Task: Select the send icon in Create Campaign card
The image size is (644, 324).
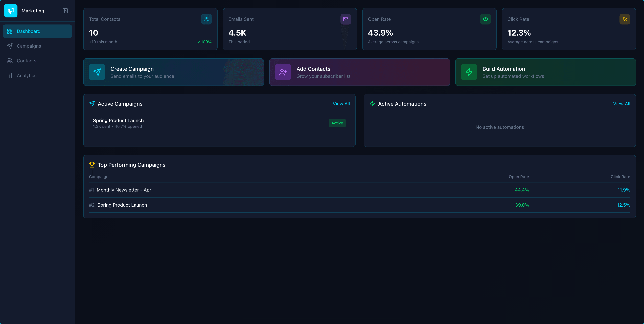Action: click(x=97, y=72)
